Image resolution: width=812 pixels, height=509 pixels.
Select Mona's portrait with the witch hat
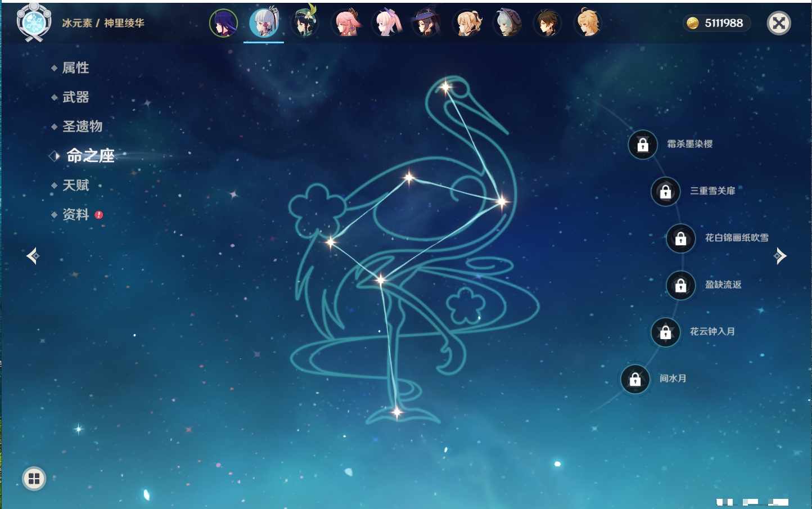tap(427, 23)
